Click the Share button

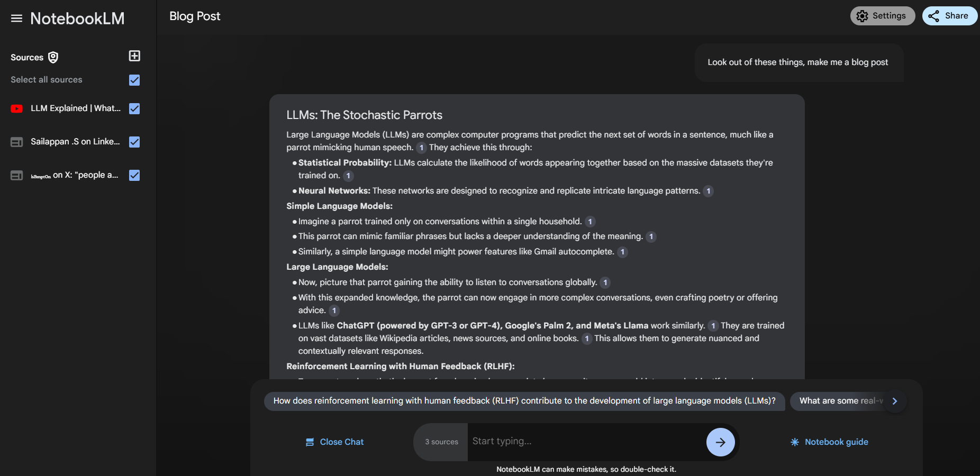point(949,16)
